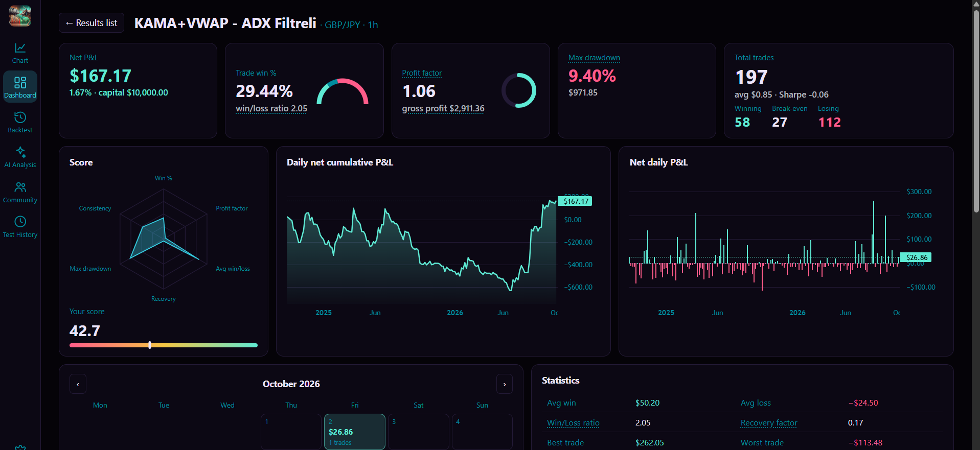Open AI Analysis from the sidebar

20,157
